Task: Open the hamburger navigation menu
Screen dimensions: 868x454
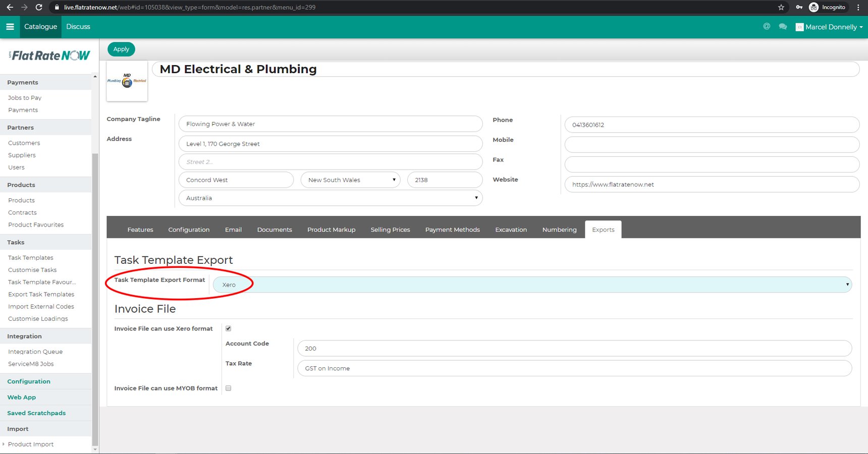Action: tap(10, 27)
